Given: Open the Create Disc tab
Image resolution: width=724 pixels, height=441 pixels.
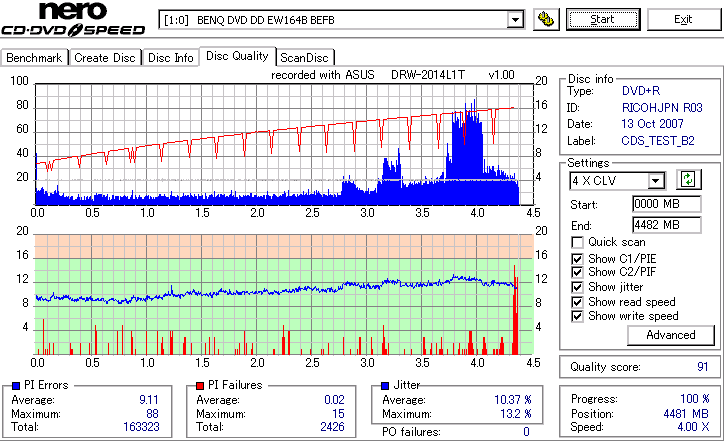Looking at the screenshot, I should (x=105, y=58).
